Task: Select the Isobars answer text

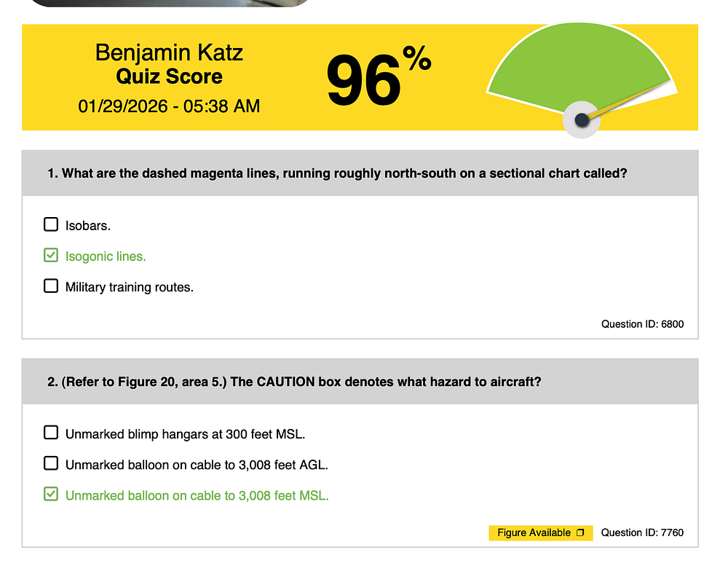Action: point(88,226)
